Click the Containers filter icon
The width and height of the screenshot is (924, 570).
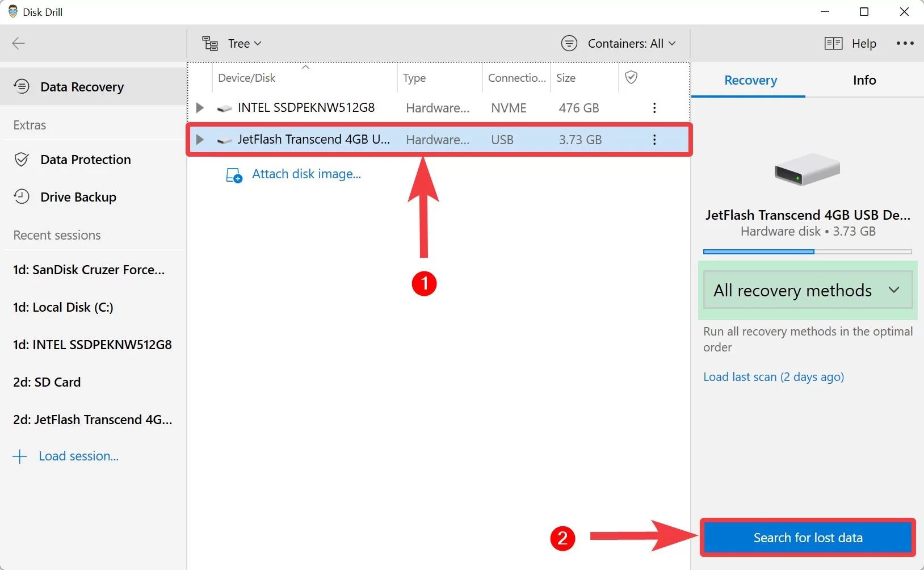click(x=569, y=43)
